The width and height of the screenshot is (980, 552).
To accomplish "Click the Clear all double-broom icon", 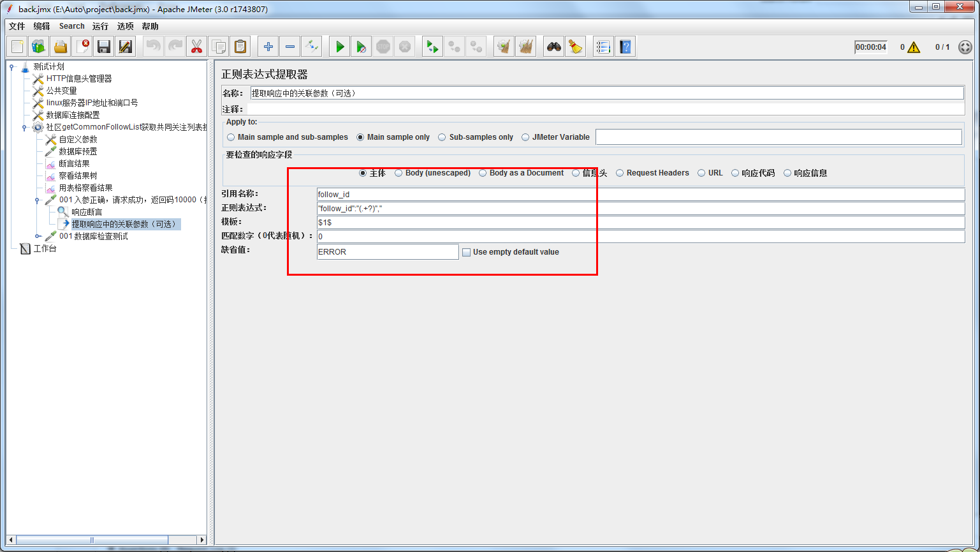I will [525, 47].
